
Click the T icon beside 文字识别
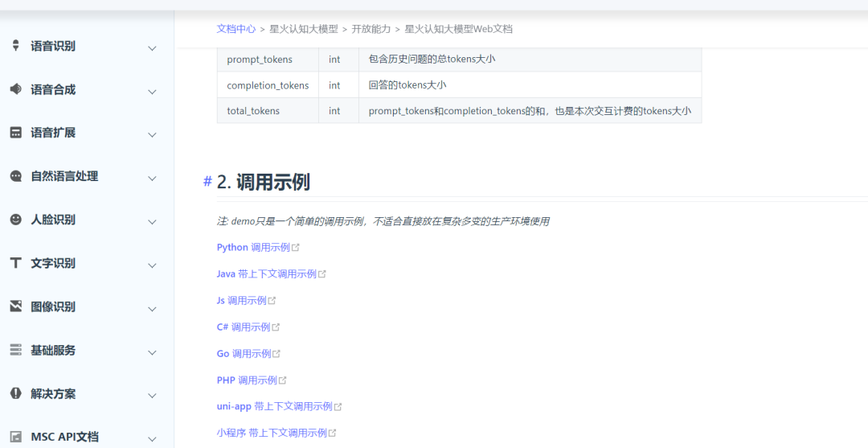coord(15,262)
